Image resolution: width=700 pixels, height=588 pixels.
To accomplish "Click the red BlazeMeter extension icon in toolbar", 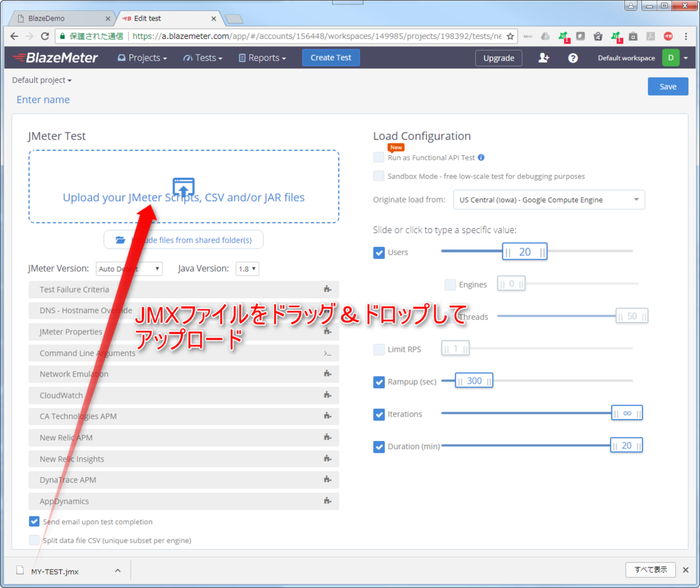I will point(669,36).
